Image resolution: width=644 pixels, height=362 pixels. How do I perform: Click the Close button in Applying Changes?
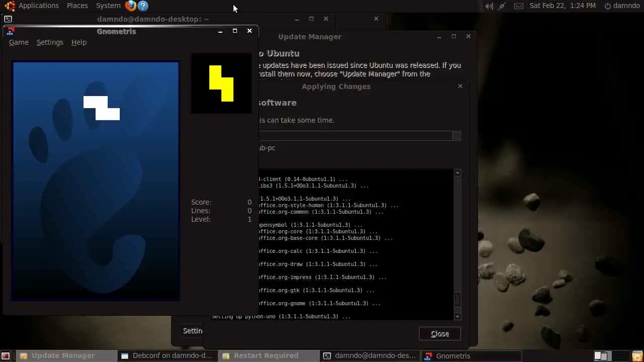coord(440,334)
